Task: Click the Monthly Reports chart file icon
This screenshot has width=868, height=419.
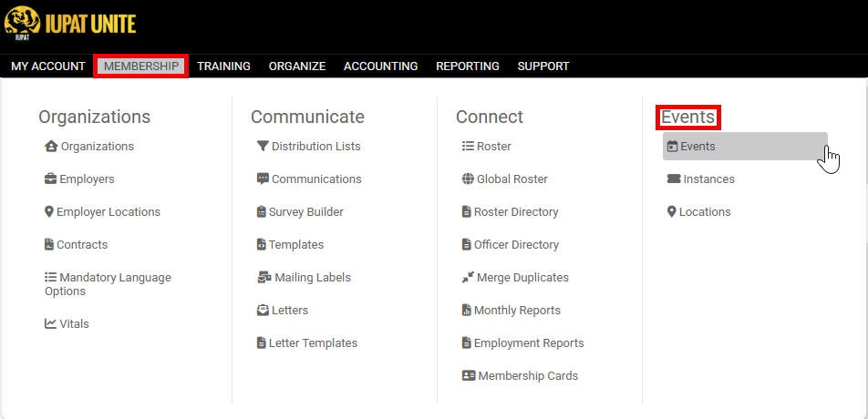Action: point(467,310)
